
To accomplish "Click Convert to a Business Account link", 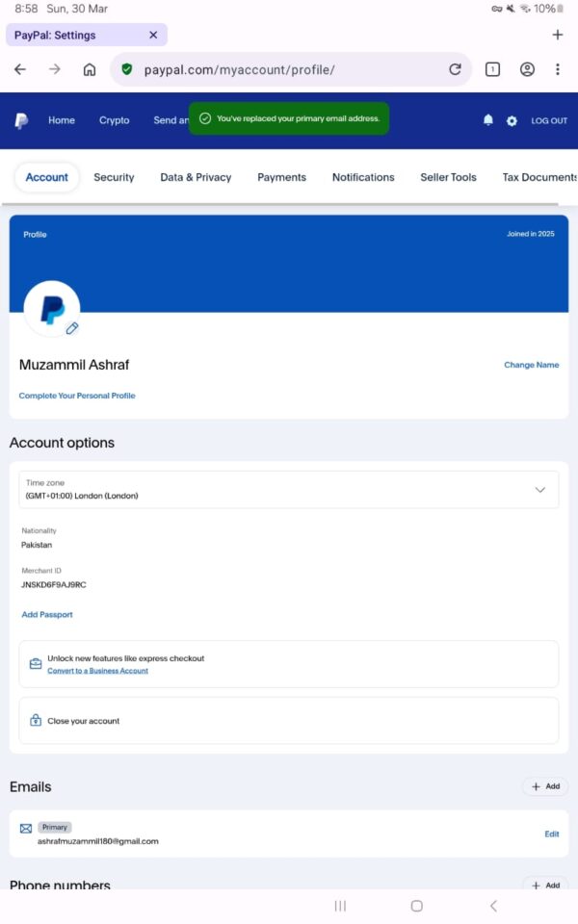I will tap(97, 671).
